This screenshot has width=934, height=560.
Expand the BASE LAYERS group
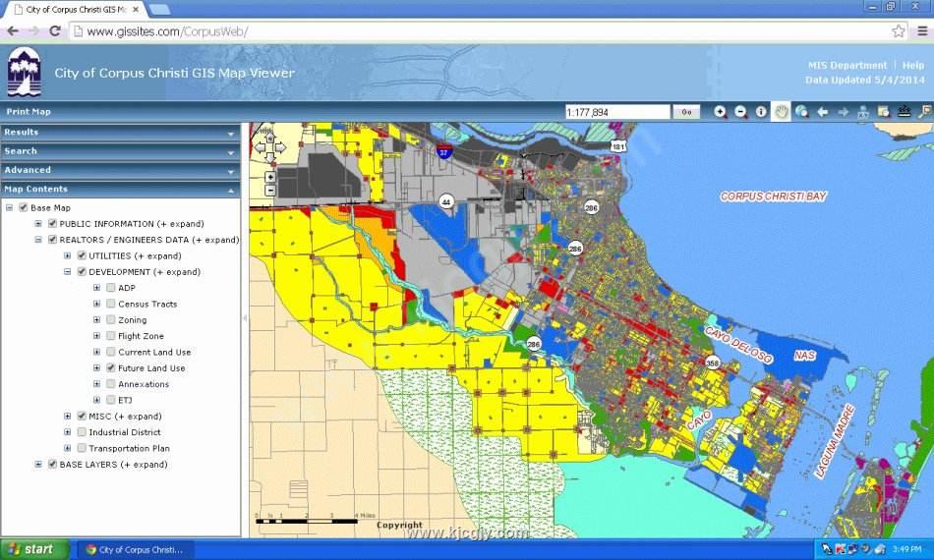tap(38, 464)
